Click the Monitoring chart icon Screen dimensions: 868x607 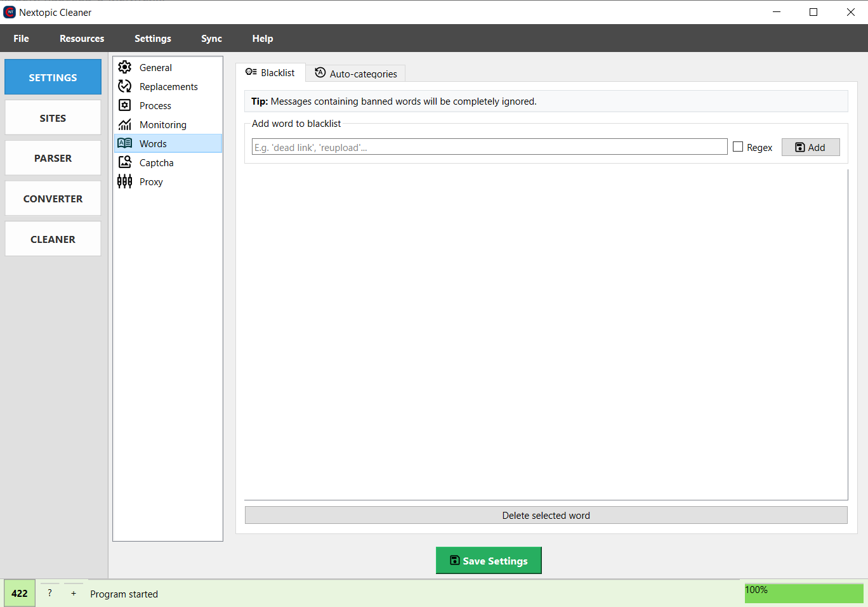click(x=125, y=124)
